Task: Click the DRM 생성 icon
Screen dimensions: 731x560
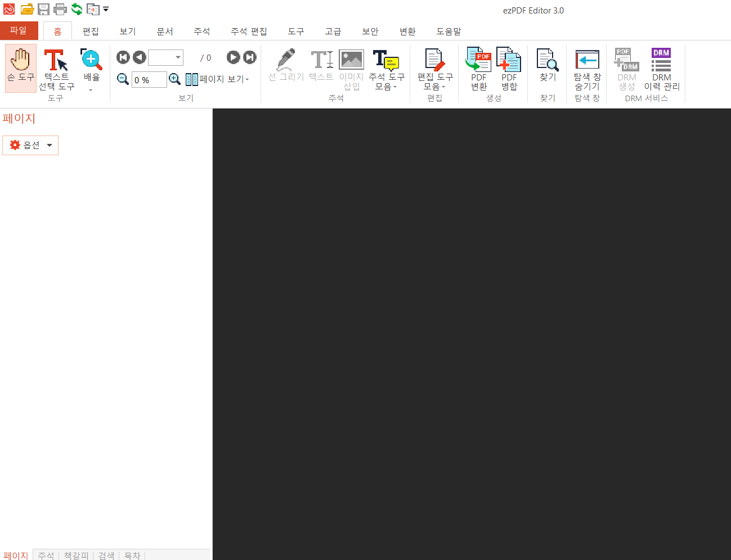Action: click(626, 69)
